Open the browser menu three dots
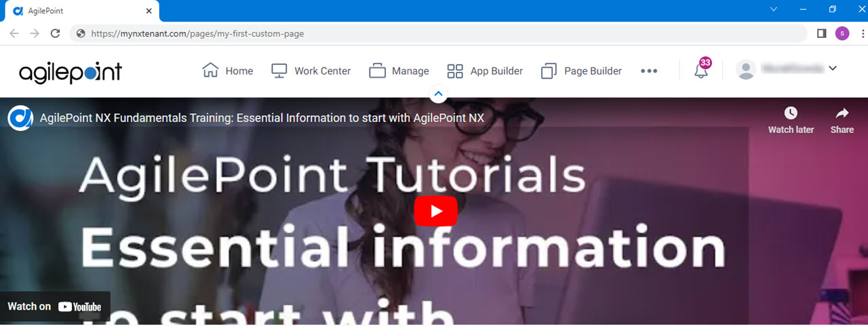Screen dimensions: 868x326 (x=861, y=33)
